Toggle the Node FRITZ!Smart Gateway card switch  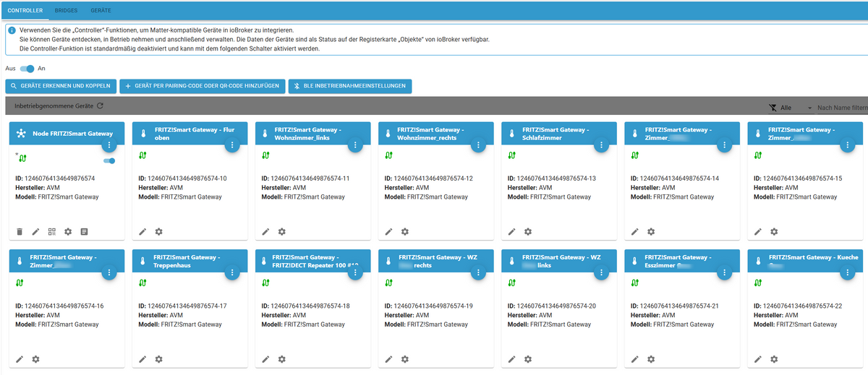(109, 160)
